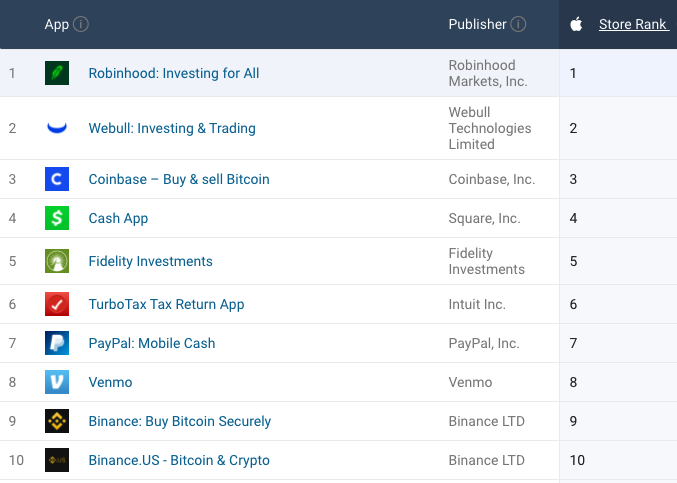Click the TurboTax red checkmark icon
Screen dimensions: 677x483
pyautogui.click(x=57, y=304)
